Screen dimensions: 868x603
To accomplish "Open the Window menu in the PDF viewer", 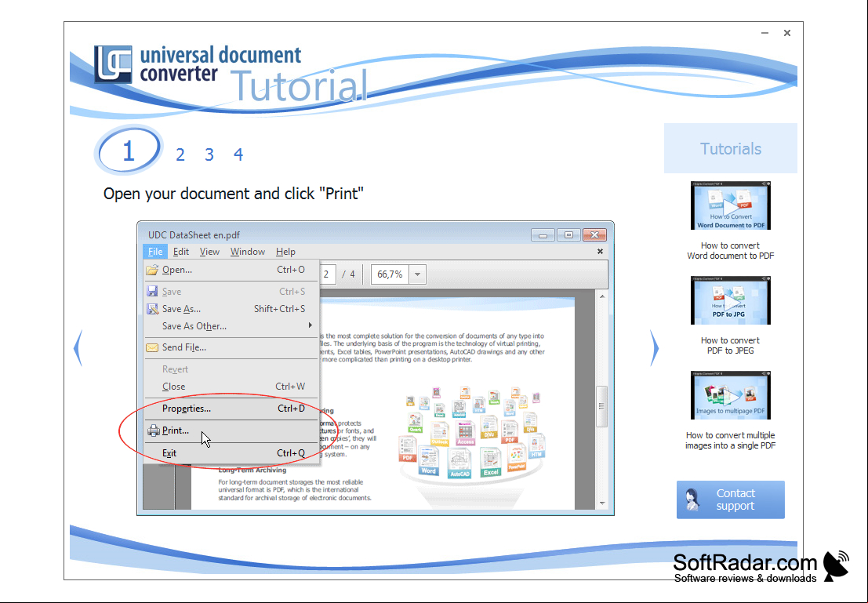I will [248, 252].
